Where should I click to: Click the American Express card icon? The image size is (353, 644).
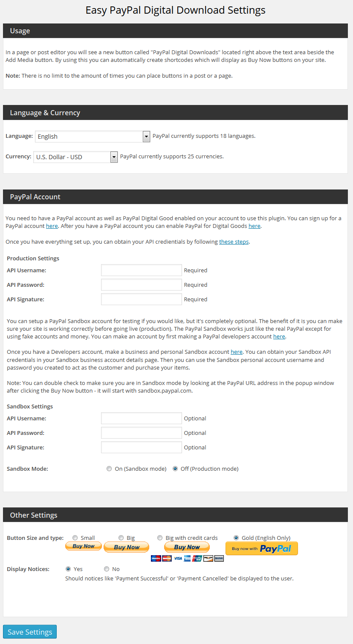188,558
